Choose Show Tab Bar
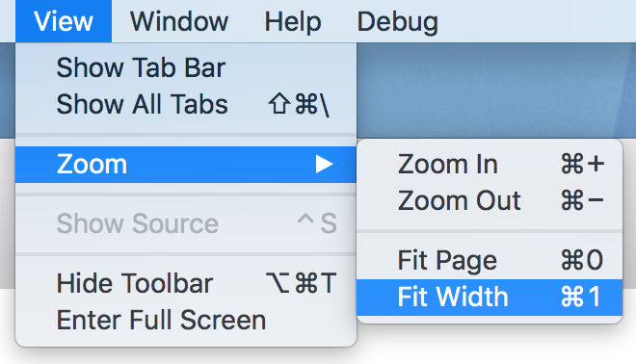This screenshot has width=636, height=364. 186,67
